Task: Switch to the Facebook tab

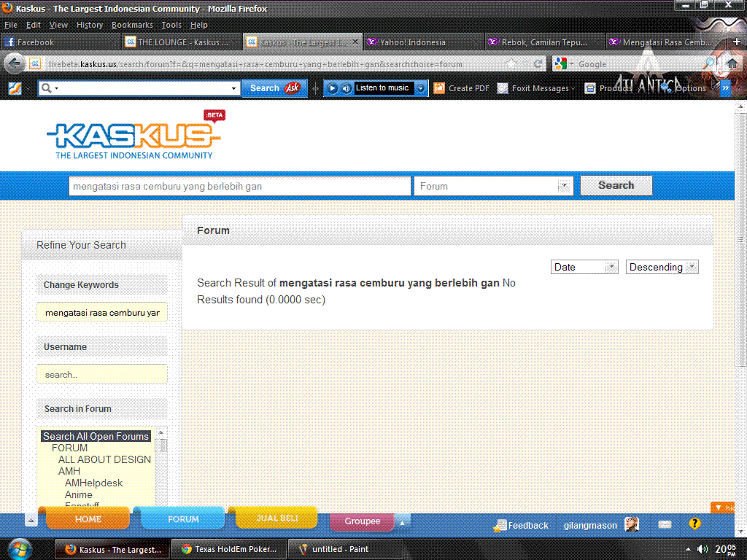Action: click(x=61, y=42)
